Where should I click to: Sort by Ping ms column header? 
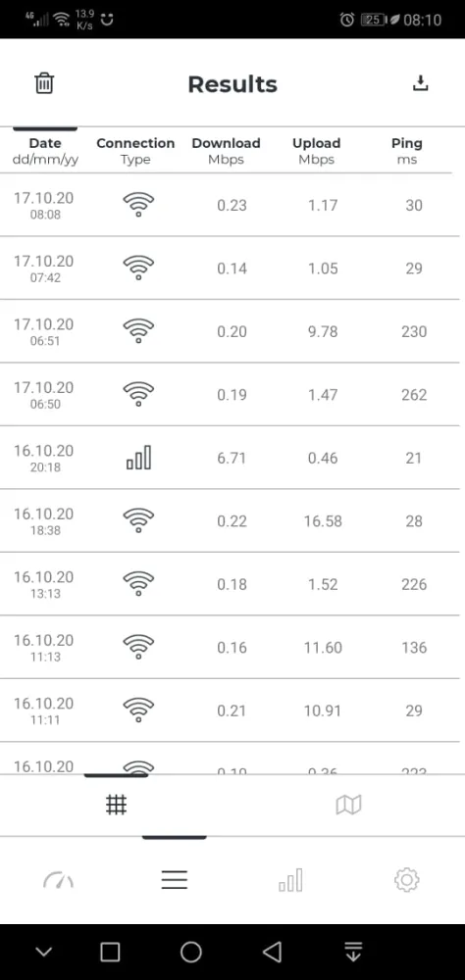(x=407, y=151)
